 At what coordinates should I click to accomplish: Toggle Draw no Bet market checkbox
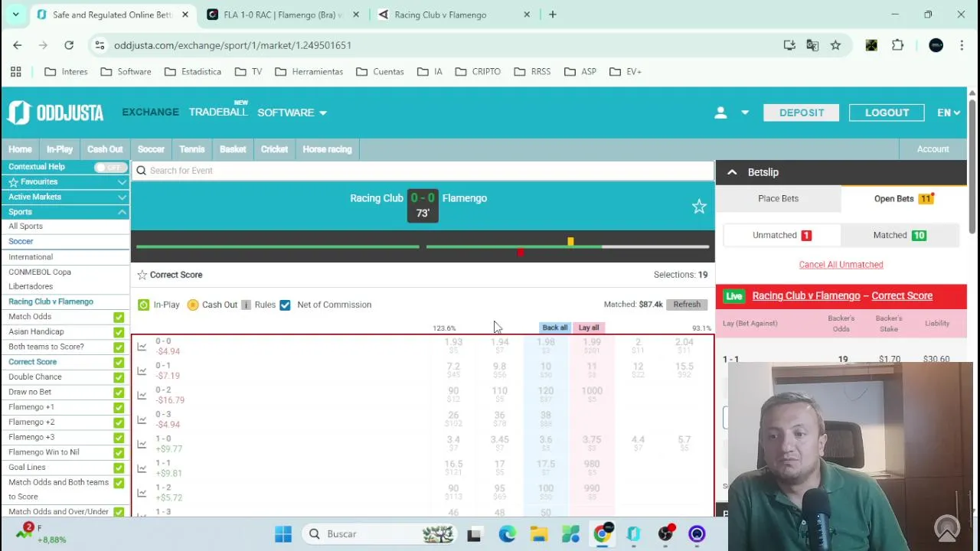(x=119, y=392)
